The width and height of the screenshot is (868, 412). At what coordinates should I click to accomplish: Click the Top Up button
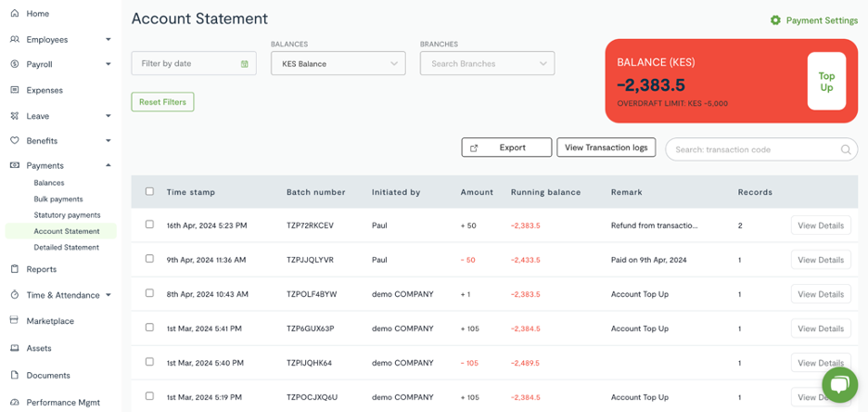(x=826, y=82)
